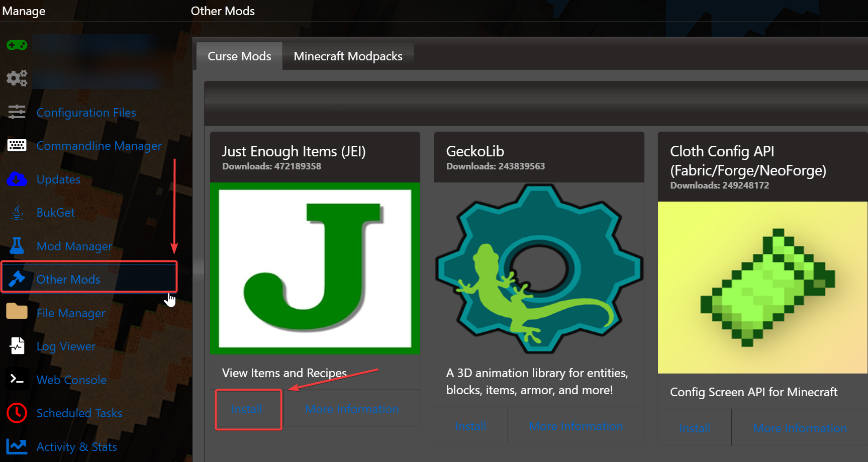View More Information for Cloth Config API
Viewport: 868px width, 462px height.
(x=800, y=428)
